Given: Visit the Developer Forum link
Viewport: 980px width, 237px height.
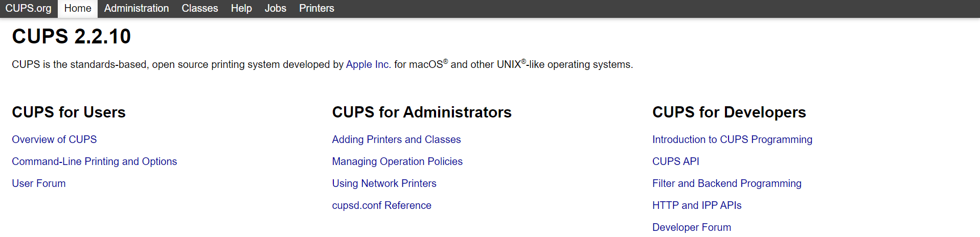Looking at the screenshot, I should click(x=692, y=227).
